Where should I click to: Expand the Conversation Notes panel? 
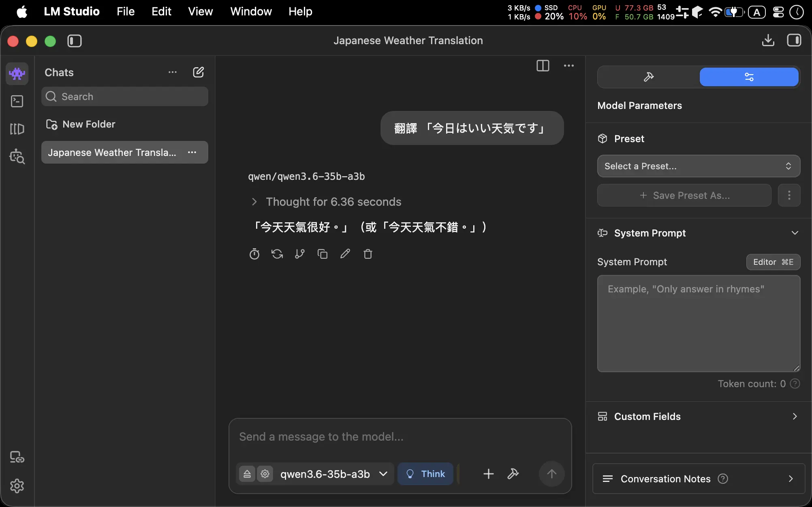[x=699, y=479]
